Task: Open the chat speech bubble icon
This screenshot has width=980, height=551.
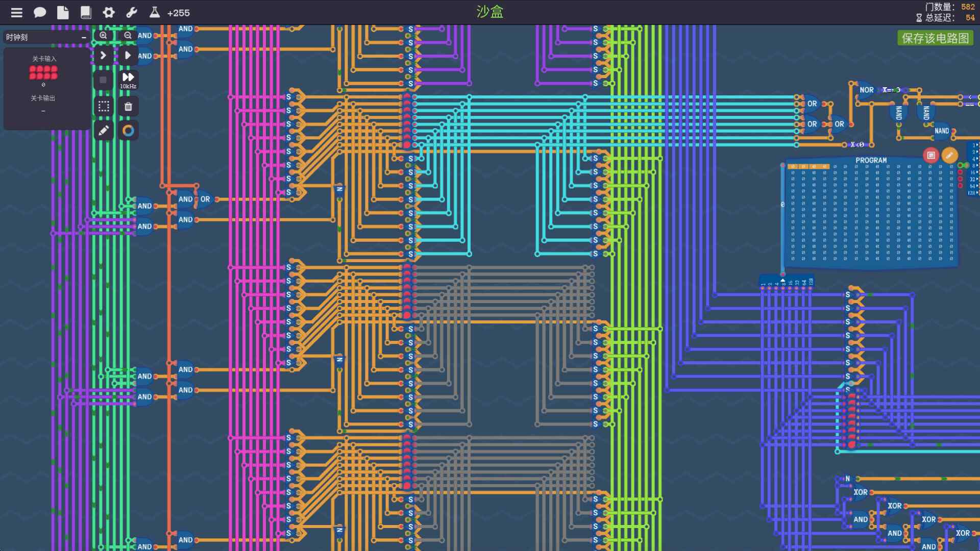Action: click(x=40, y=12)
